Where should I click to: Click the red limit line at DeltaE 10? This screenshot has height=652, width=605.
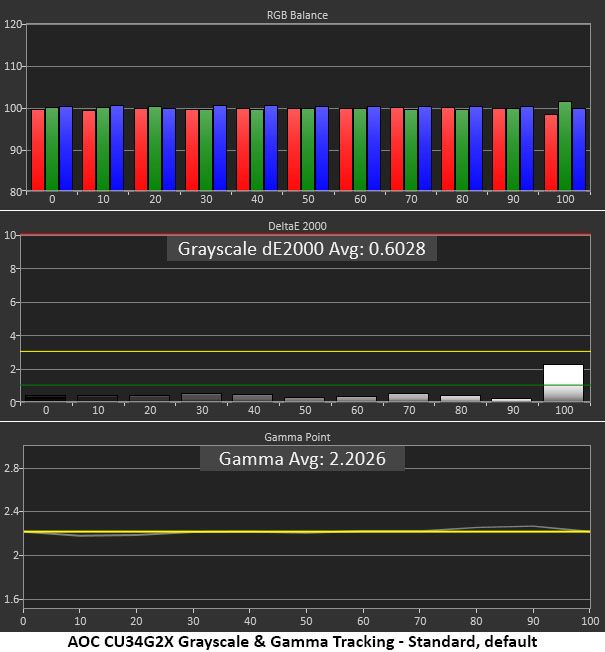click(x=306, y=235)
